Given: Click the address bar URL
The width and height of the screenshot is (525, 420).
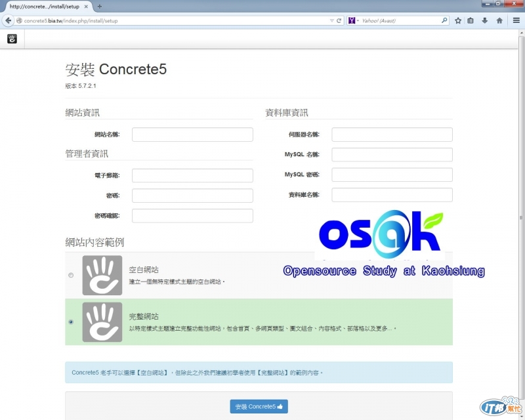Looking at the screenshot, I should 174,21.
